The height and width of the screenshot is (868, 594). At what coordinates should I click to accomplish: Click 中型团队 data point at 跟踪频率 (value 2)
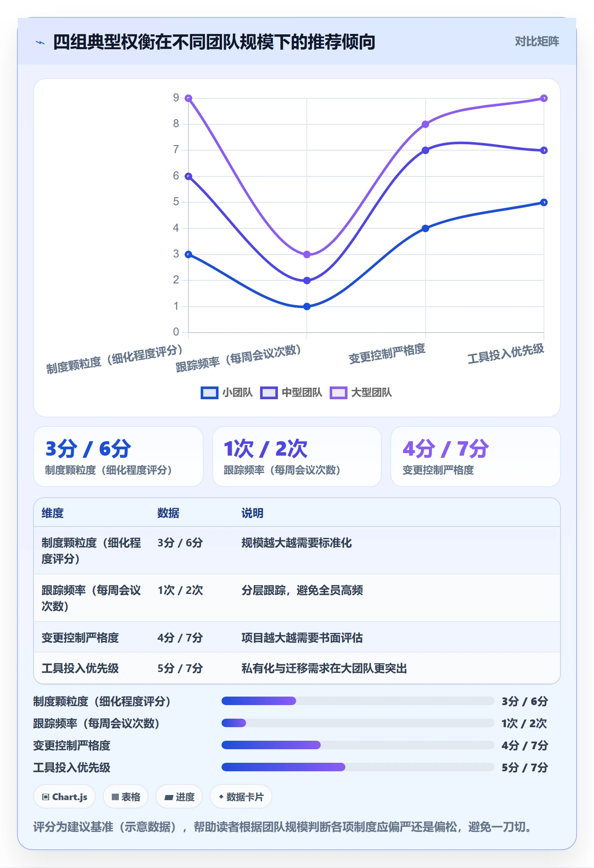pyautogui.click(x=307, y=280)
